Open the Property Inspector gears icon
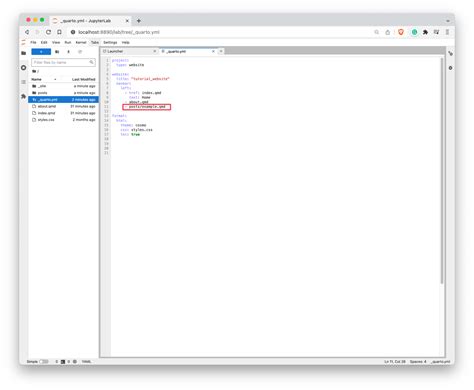The image size is (474, 390). pyautogui.click(x=450, y=53)
